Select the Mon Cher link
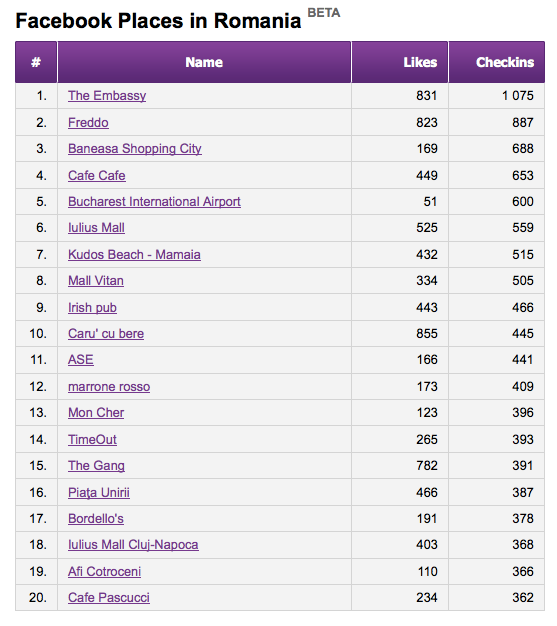This screenshot has height=626, width=557. click(96, 412)
